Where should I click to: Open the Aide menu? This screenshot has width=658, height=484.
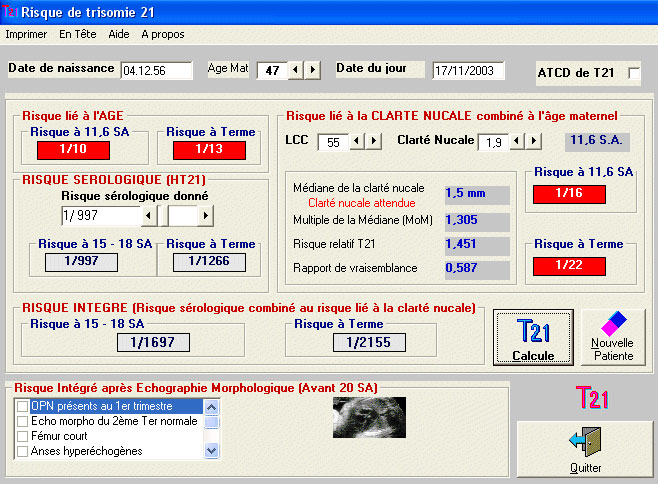119,33
